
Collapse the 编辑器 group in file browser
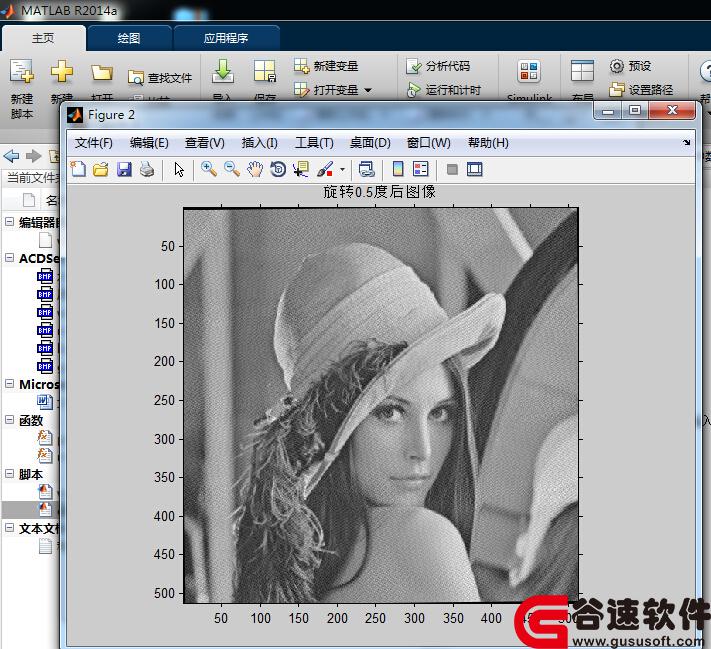click(x=9, y=222)
